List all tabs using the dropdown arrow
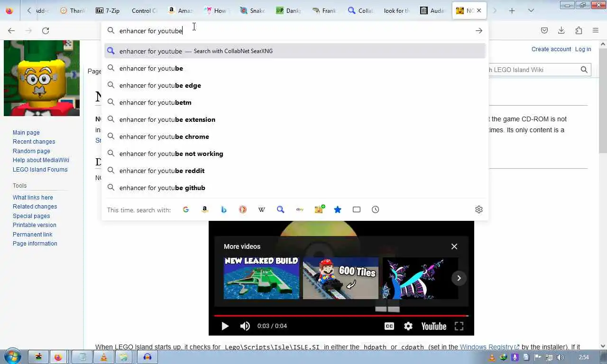 click(531, 10)
